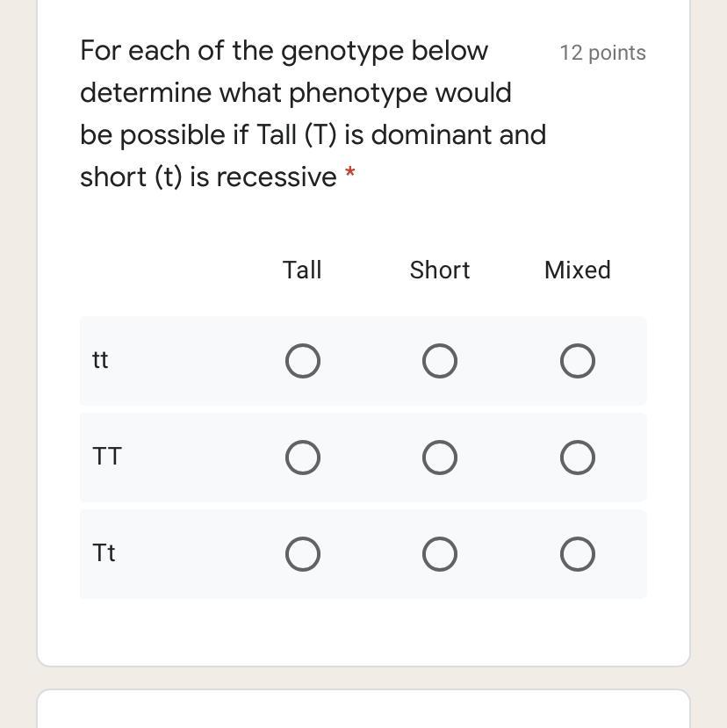The height and width of the screenshot is (728, 727).
Task: Choose Tall for the TT genotype
Action: [x=303, y=458]
